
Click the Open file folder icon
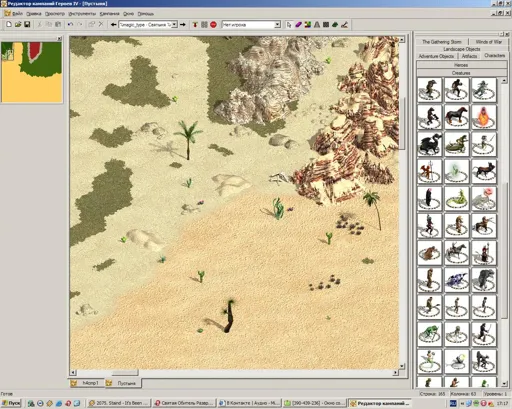18,25
